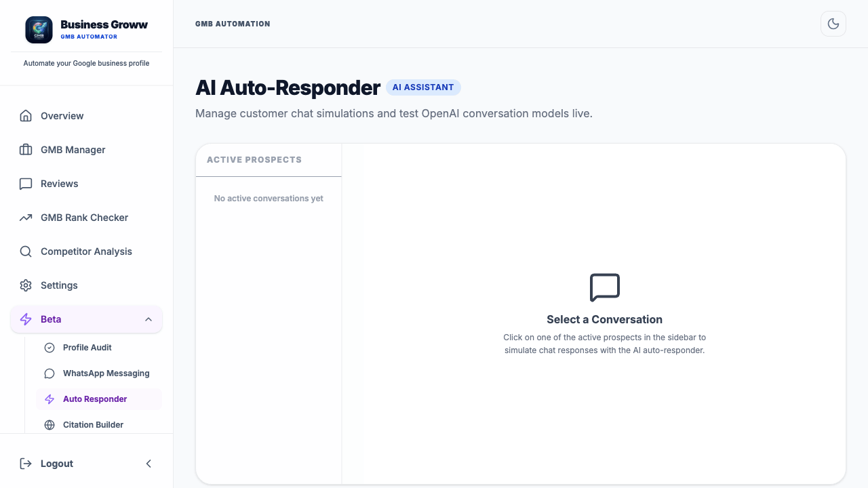Click the "Manage customer chat simulations" description
Image resolution: width=868 pixels, height=488 pixels.
(394, 113)
